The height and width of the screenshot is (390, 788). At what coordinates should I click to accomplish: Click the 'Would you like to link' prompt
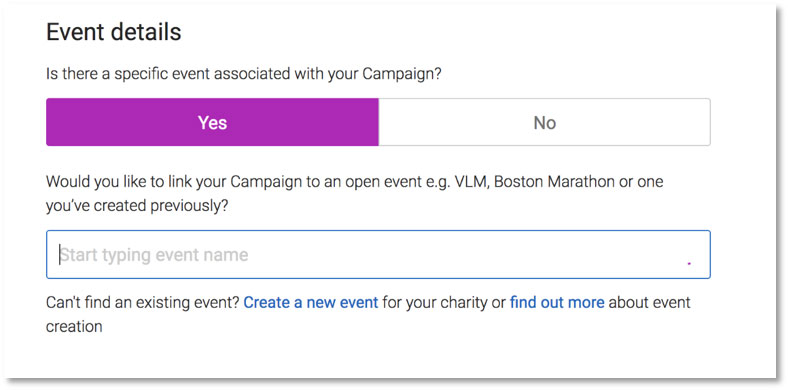click(354, 193)
